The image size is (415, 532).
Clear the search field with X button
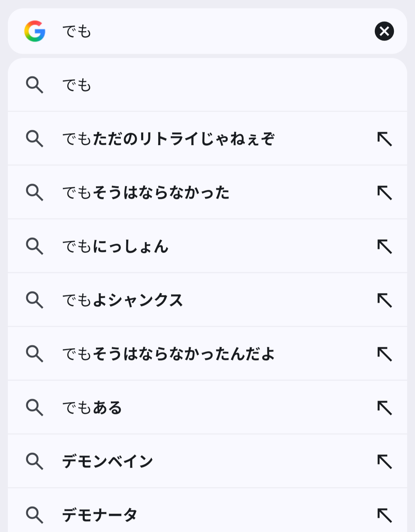coord(384,31)
